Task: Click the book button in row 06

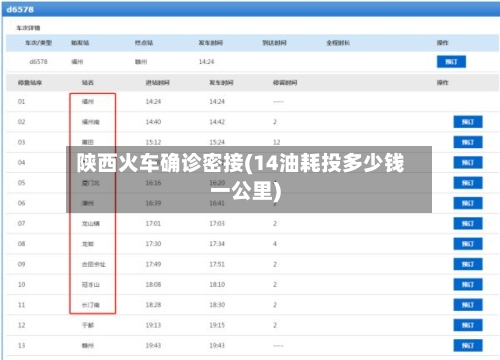Action: pos(468,203)
